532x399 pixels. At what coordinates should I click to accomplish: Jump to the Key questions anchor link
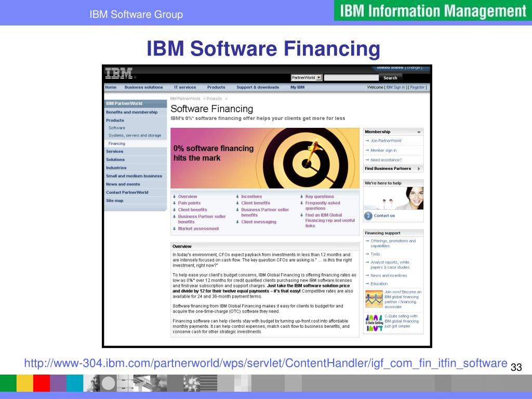click(x=320, y=196)
